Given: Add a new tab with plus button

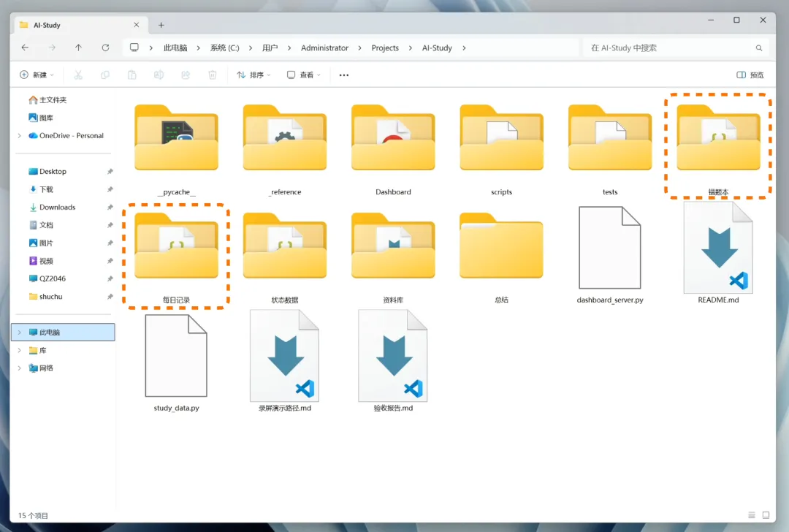Looking at the screenshot, I should 161,25.
